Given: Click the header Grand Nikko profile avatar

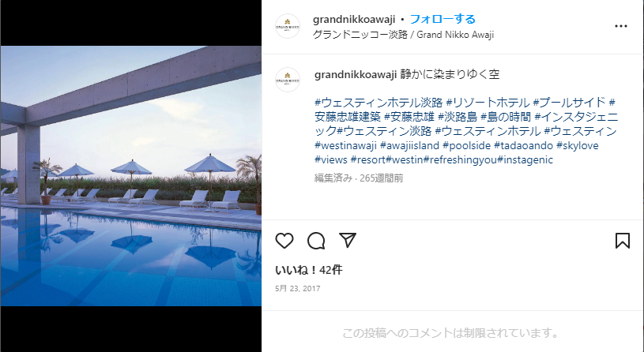Looking at the screenshot, I should pos(288,26).
